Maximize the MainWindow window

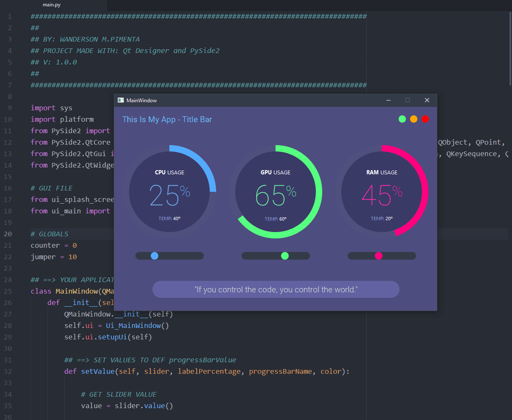coord(408,101)
